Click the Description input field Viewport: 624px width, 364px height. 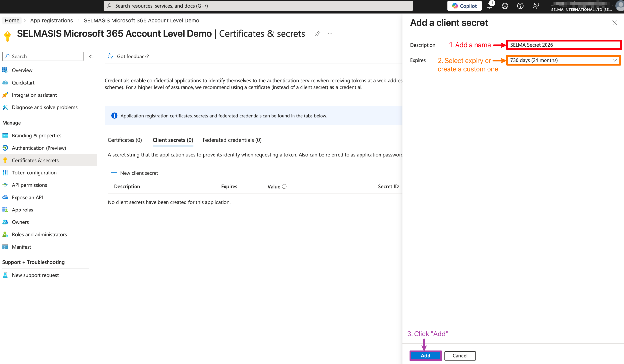(563, 45)
